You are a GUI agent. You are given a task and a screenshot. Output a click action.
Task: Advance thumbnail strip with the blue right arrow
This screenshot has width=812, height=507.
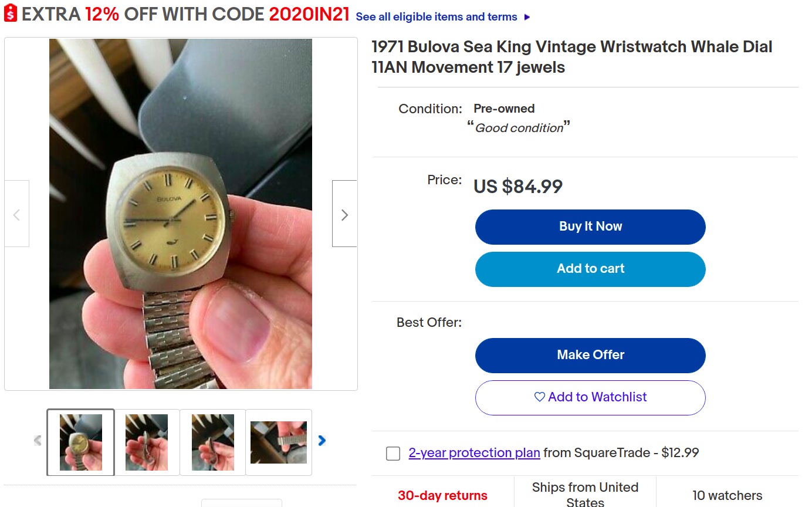tap(322, 440)
